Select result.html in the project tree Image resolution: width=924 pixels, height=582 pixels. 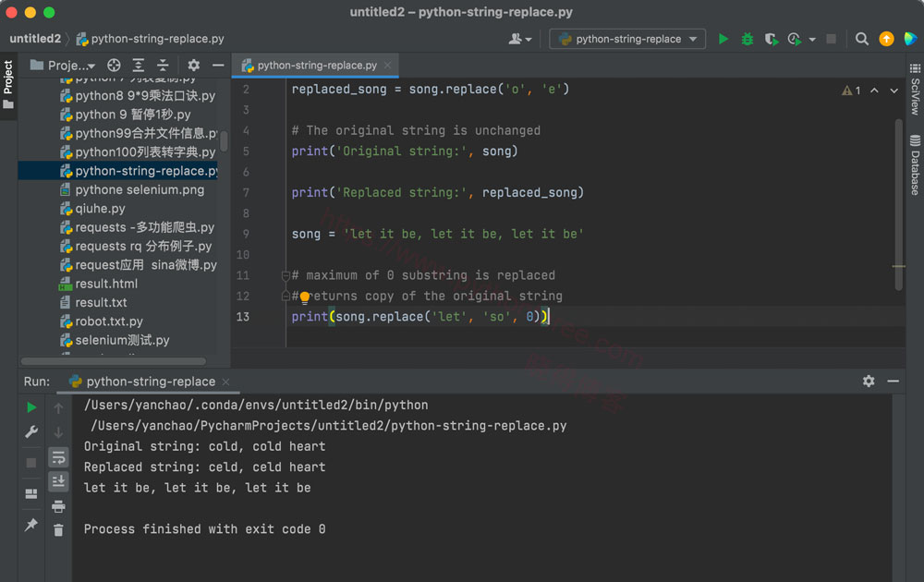point(99,284)
